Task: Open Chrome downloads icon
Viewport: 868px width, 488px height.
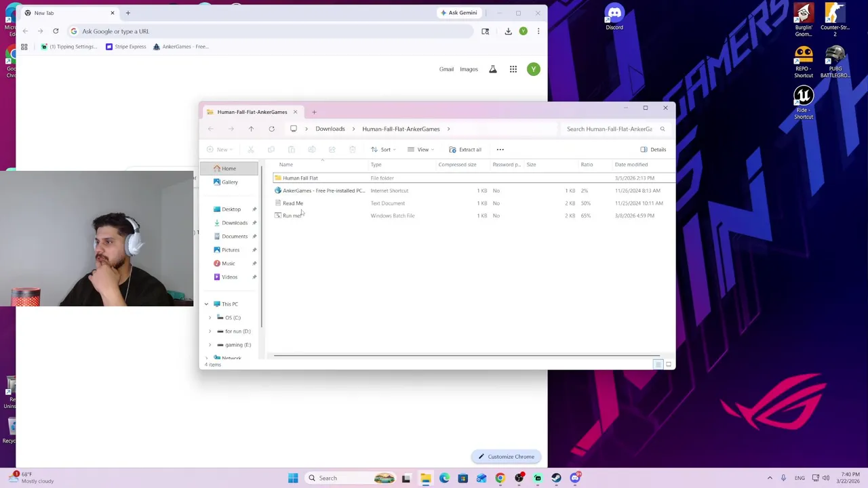Action: pos(508,31)
